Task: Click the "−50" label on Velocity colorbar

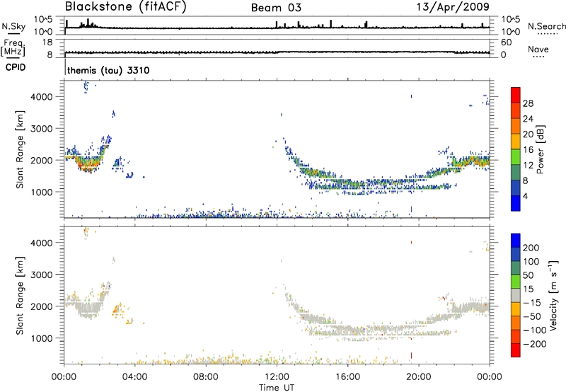Action: (532, 316)
